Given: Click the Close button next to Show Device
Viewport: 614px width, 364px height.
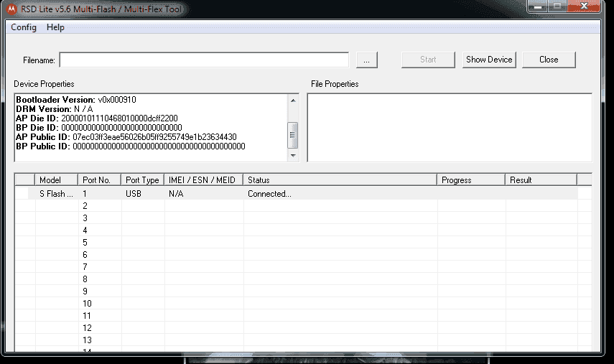Looking at the screenshot, I should 549,60.
